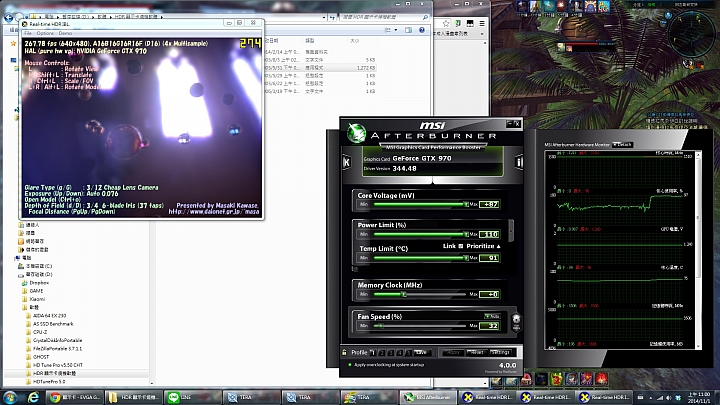
Task: Click the Core Voltage value field
Action: [489, 204]
